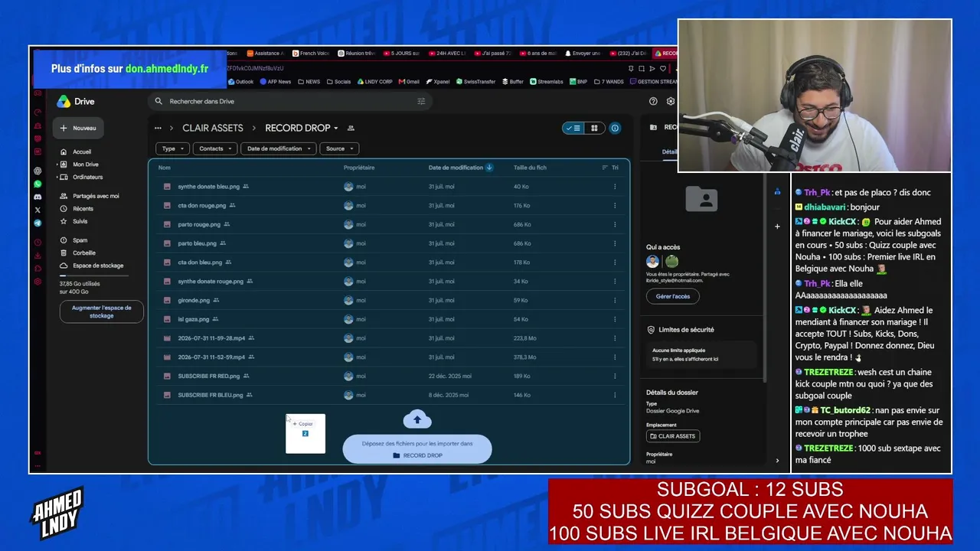The height and width of the screenshot is (551, 980).
Task: Open the Drive help icon
Action: coord(653,101)
